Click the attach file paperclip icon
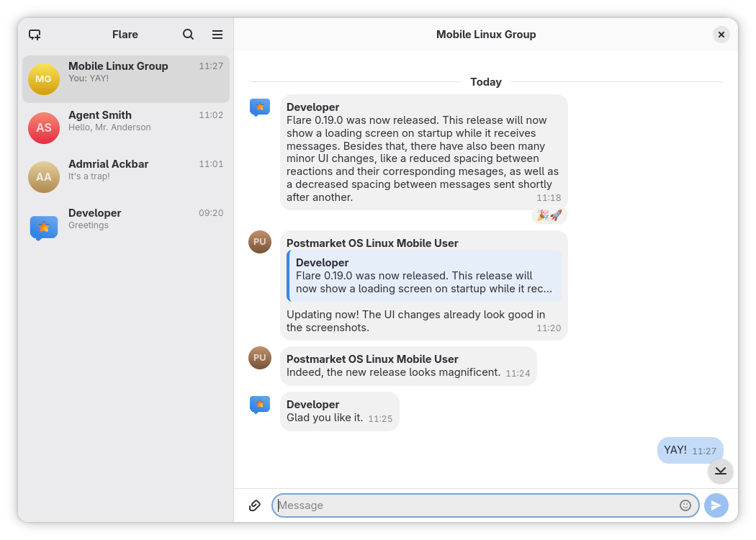Screen dimensions: 756x540 click(254, 505)
